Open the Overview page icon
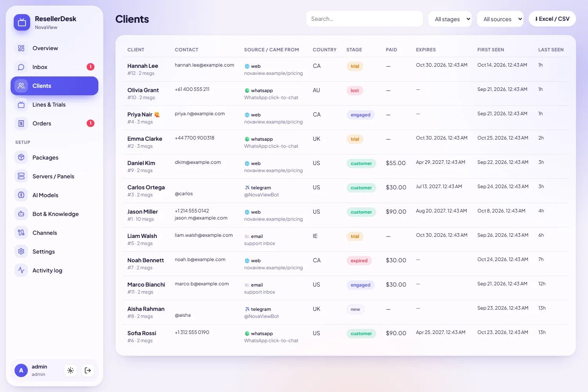The width and height of the screenshot is (588, 392). pos(21,48)
